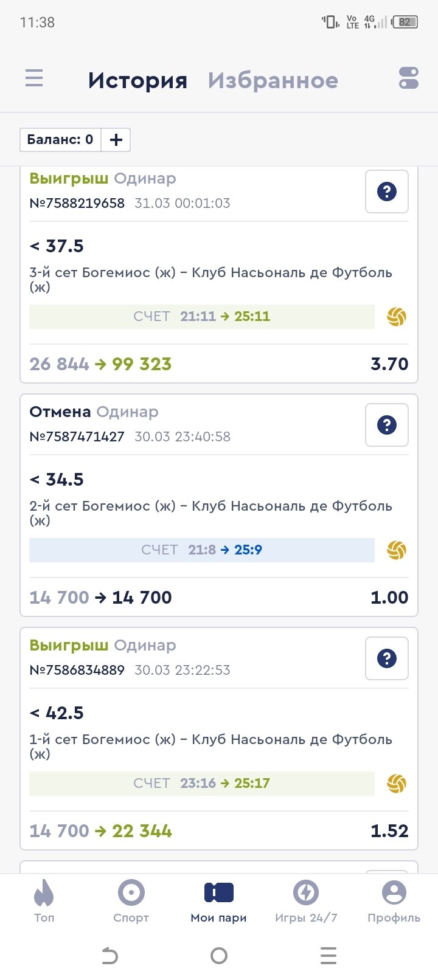
Task: Open Игры 24/7 section
Action: click(x=306, y=901)
